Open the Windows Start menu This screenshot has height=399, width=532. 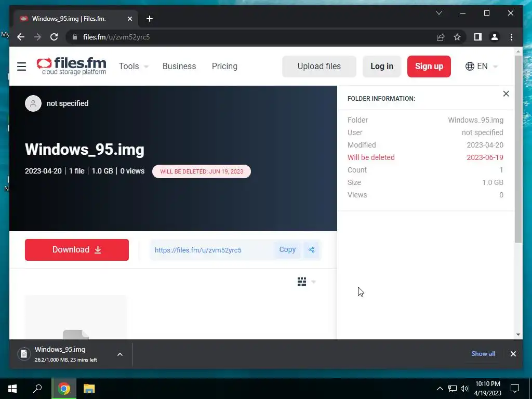point(12,389)
